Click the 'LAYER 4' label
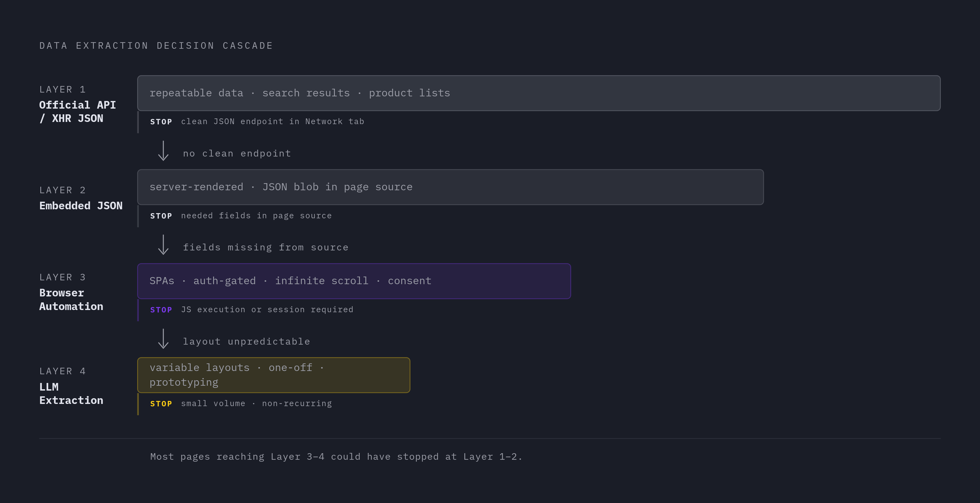The image size is (980, 503). click(62, 371)
